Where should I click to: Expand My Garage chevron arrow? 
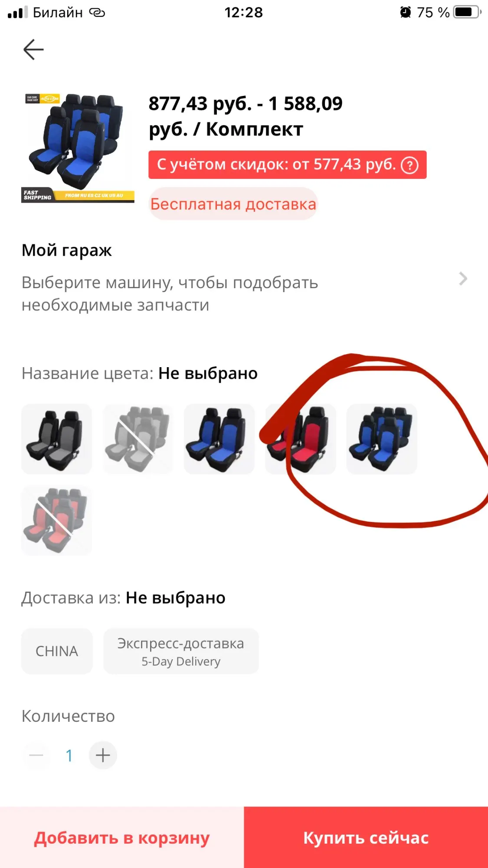[x=463, y=279]
